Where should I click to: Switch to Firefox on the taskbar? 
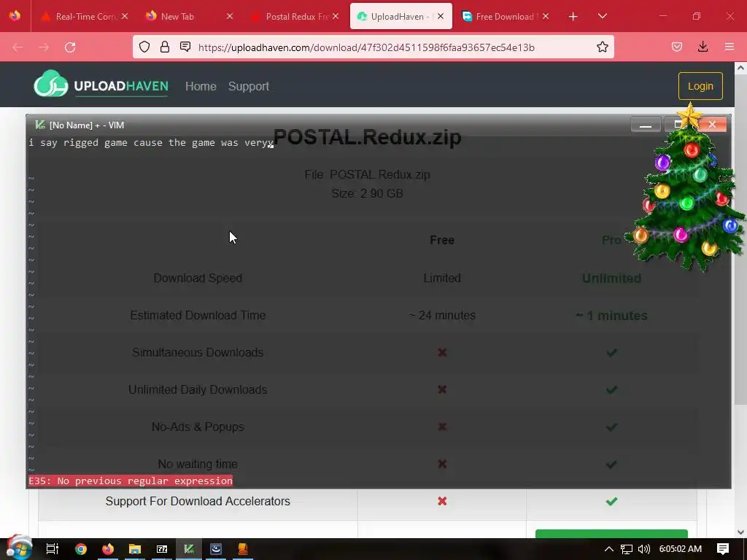108,548
